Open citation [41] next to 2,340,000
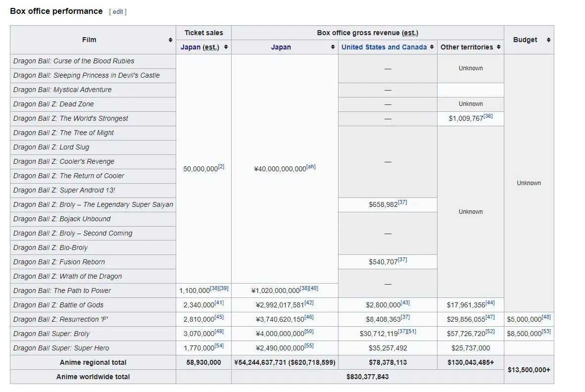 tap(219, 302)
